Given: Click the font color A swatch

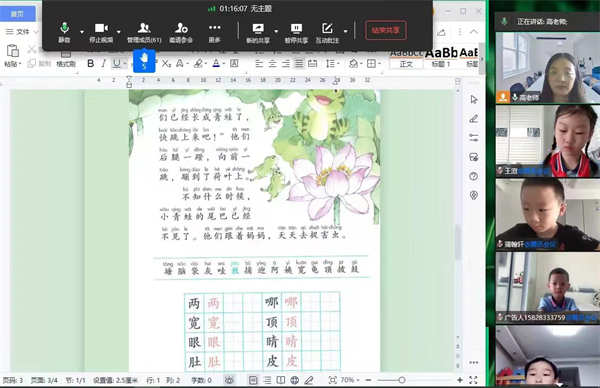Looking at the screenshot, I should pos(216,64).
